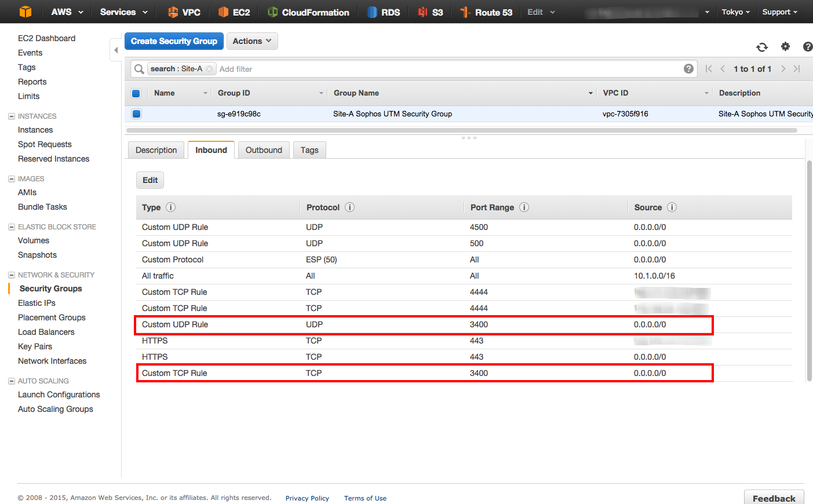
Task: Open Volumes in the sidebar
Action: tap(34, 240)
